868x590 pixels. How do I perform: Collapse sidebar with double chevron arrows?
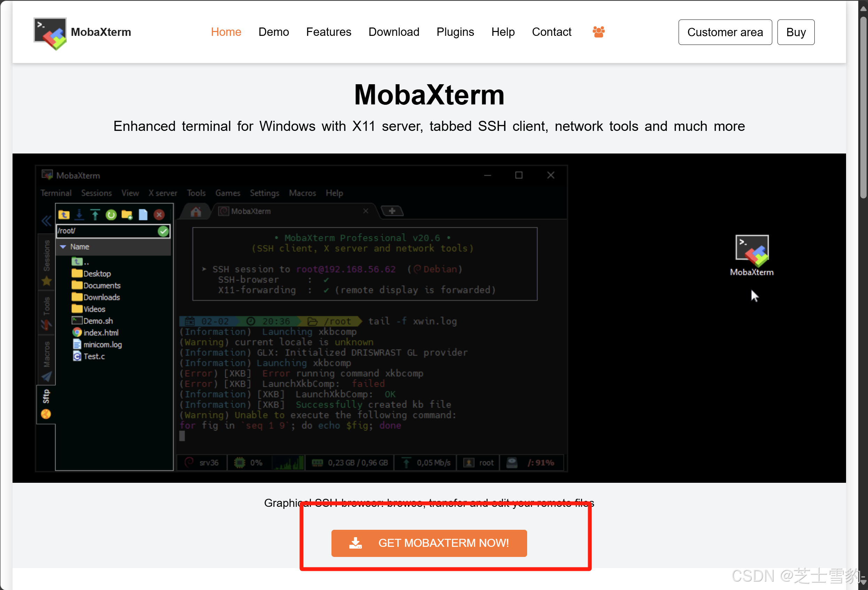tap(46, 221)
